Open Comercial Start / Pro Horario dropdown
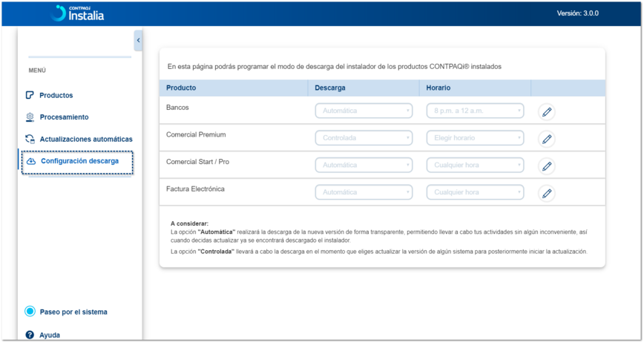644x343 pixels. click(475, 165)
